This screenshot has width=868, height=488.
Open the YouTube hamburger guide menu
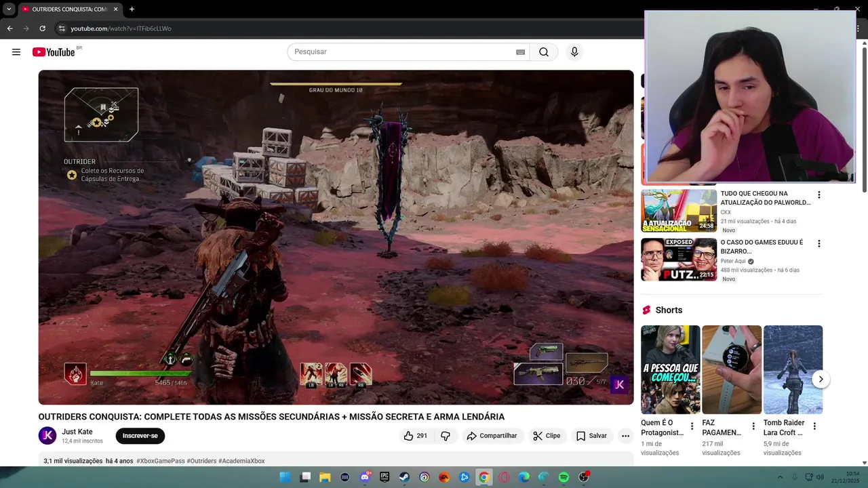click(x=16, y=52)
